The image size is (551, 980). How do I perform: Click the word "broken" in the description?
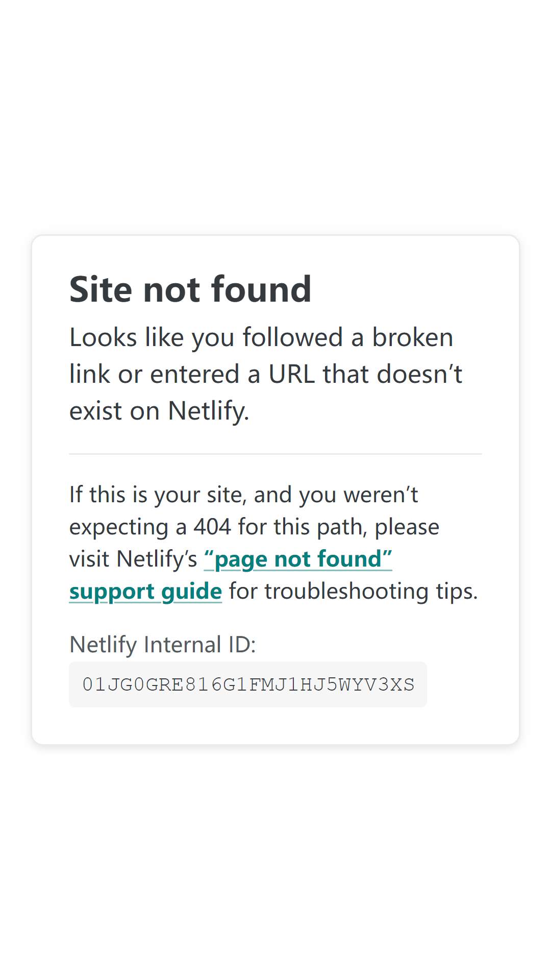click(412, 337)
